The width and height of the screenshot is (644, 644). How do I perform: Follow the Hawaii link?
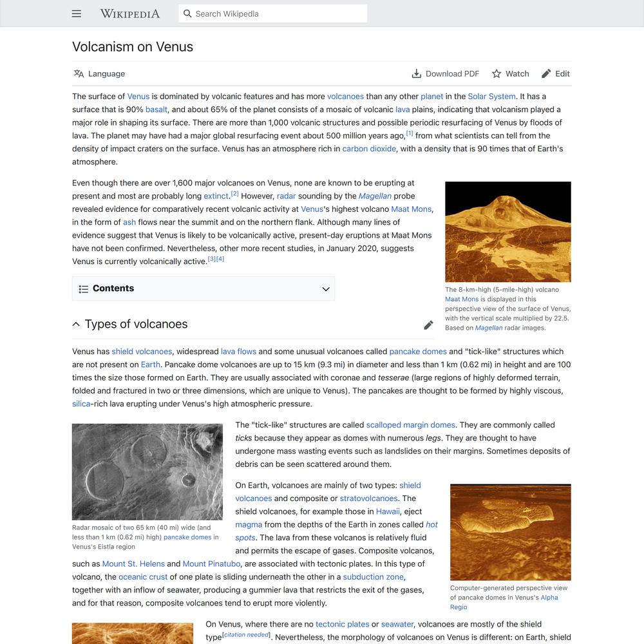(x=388, y=511)
